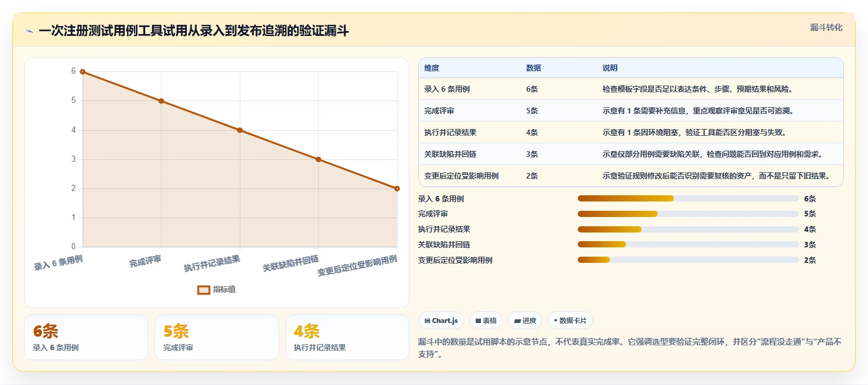Click the progress bar for 录入 6 条用例
The image size is (868, 385).
[688, 198]
